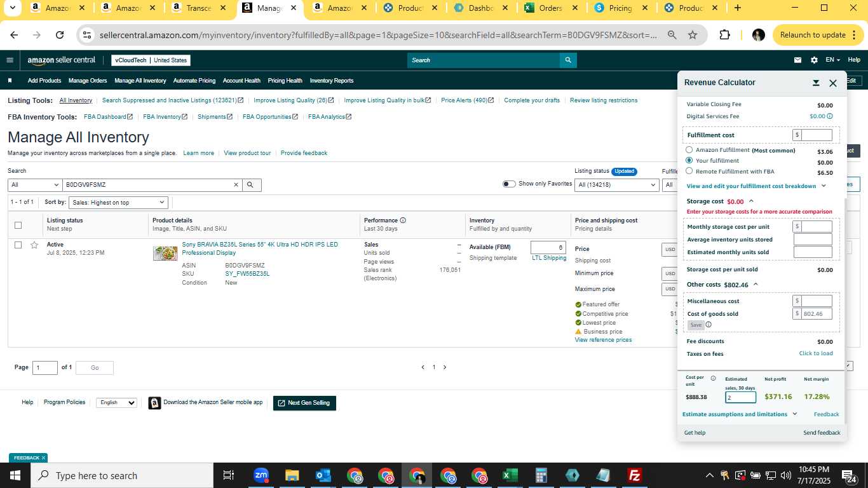Bookmark this page with the star icon
This screenshot has height=488, width=868.
[693, 35]
